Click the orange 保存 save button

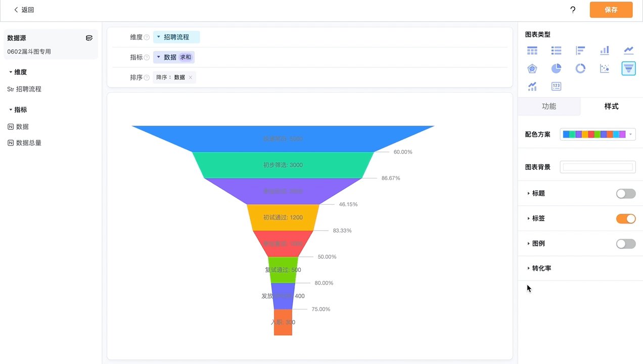(x=611, y=10)
